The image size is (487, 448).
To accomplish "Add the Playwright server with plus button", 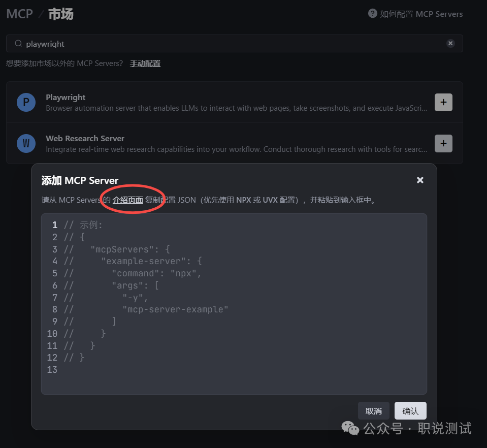I will (442, 102).
